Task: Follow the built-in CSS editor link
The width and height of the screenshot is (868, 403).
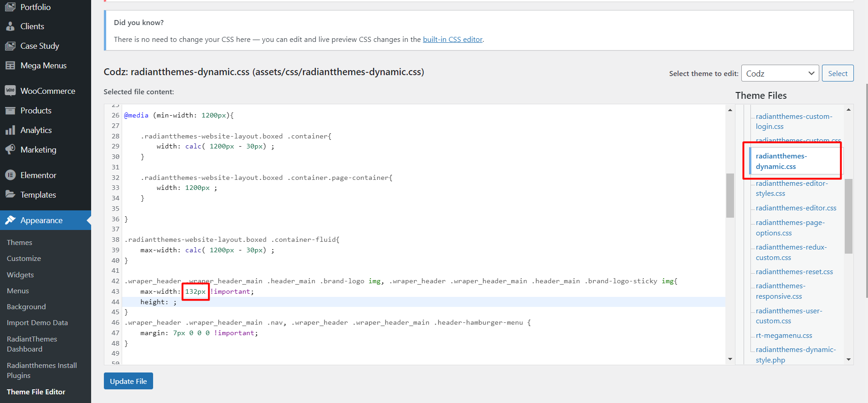Action: (x=452, y=39)
